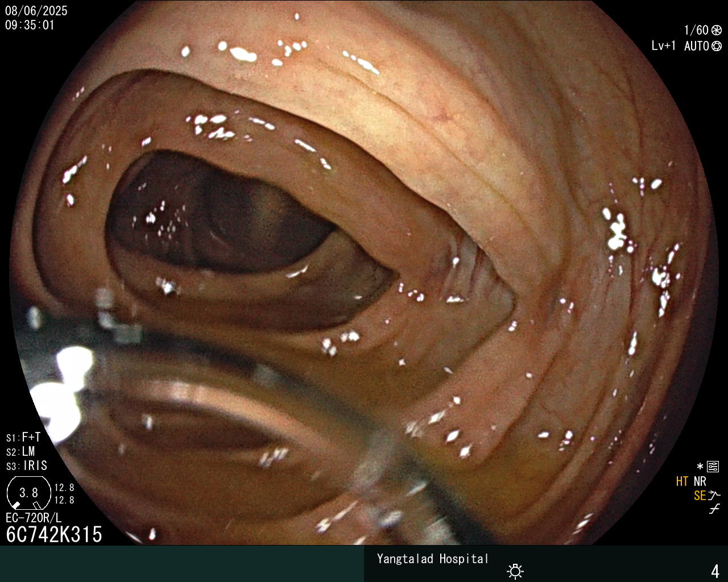Click the brightness sun icon in bottom bar
Screen dimensions: 728x582
(x=515, y=571)
